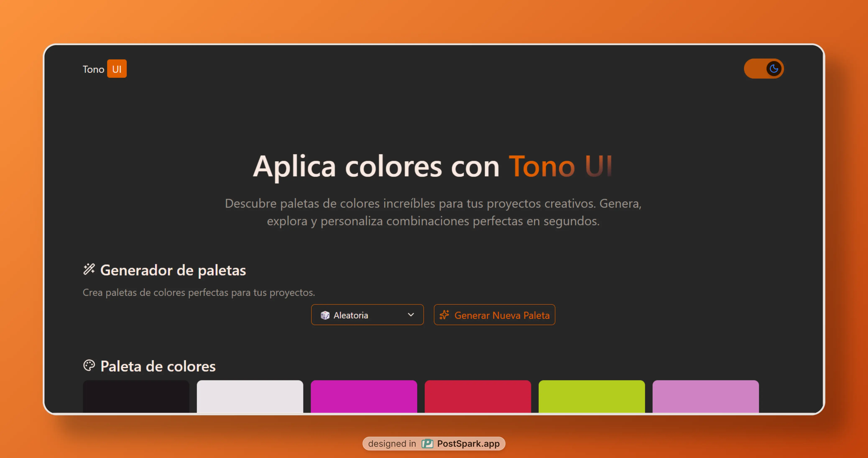868x458 pixels.
Task: Click the Generador de paletas heading
Action: [x=173, y=270]
